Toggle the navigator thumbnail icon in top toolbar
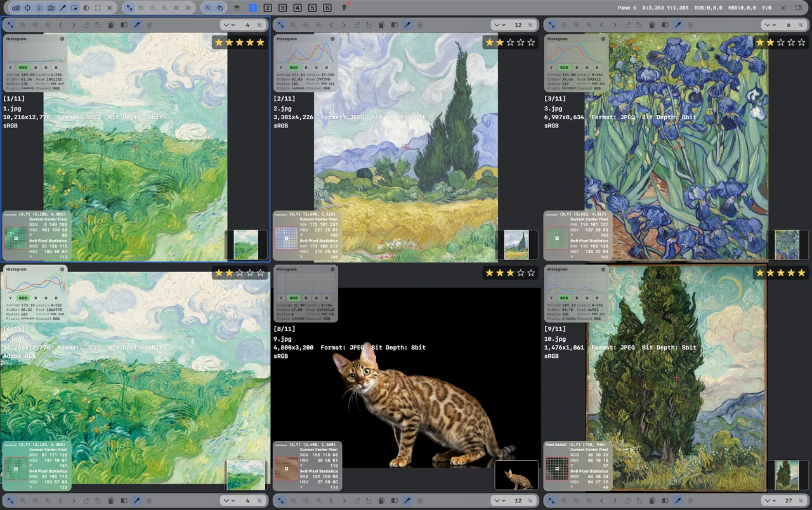Viewport: 812px width, 510px height. click(74, 8)
